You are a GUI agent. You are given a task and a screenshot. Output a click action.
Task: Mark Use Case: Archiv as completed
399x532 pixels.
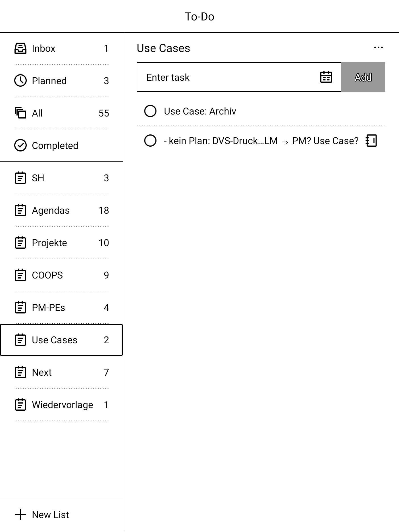point(150,111)
